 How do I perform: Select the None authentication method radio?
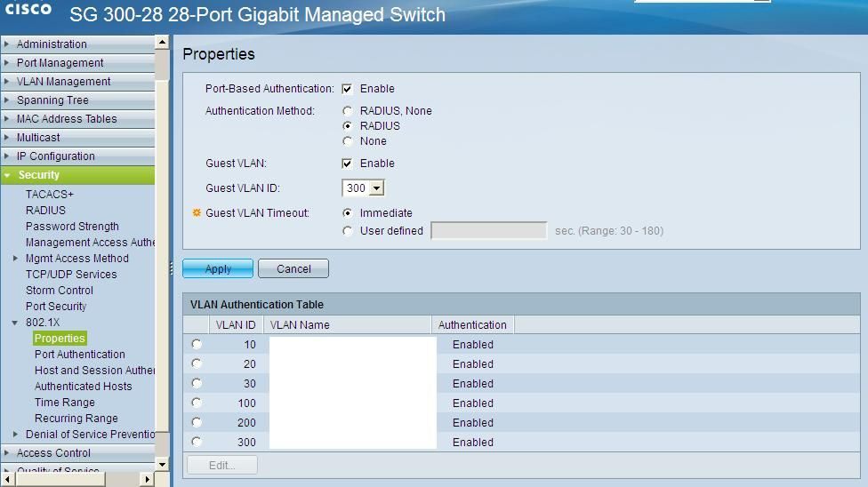click(347, 141)
